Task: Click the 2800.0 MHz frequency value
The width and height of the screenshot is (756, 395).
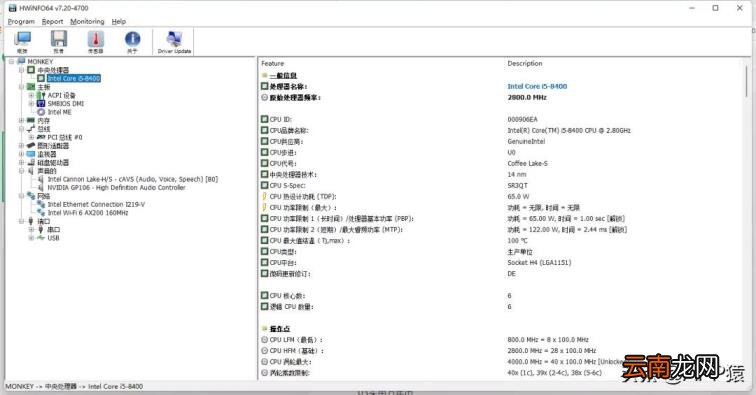Action: click(526, 97)
